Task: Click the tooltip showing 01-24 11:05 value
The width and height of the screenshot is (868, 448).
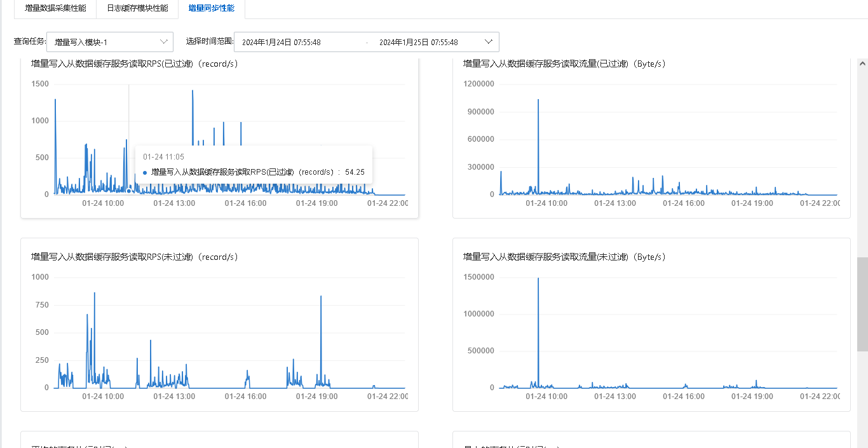Action: pos(254,165)
